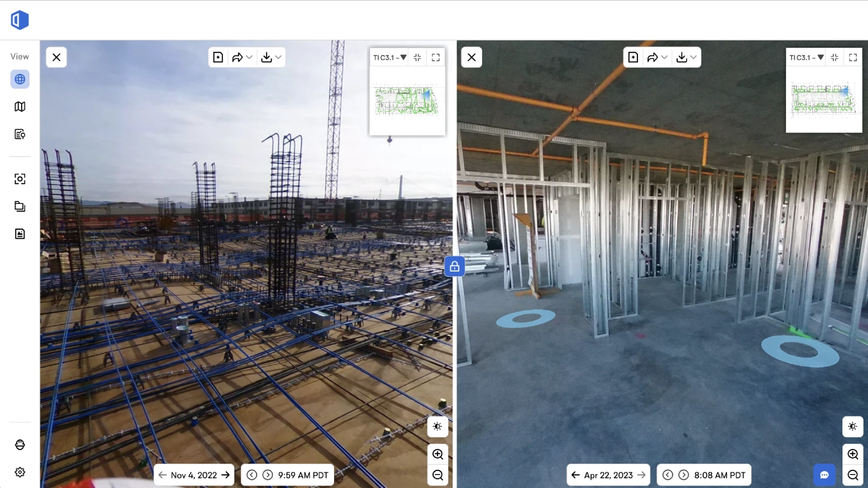Collapse the right pane minimap
This screenshot has width=868, height=488.
click(835, 57)
